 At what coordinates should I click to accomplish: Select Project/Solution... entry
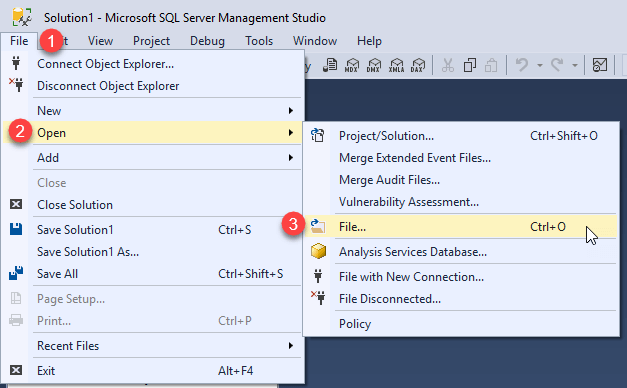(x=461, y=136)
